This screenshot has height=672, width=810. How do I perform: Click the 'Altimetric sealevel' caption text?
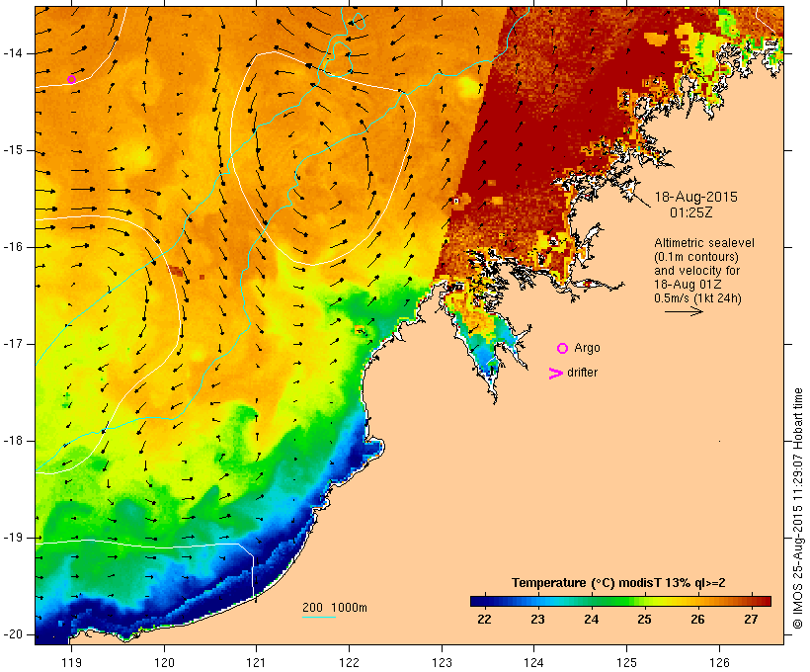click(x=704, y=243)
